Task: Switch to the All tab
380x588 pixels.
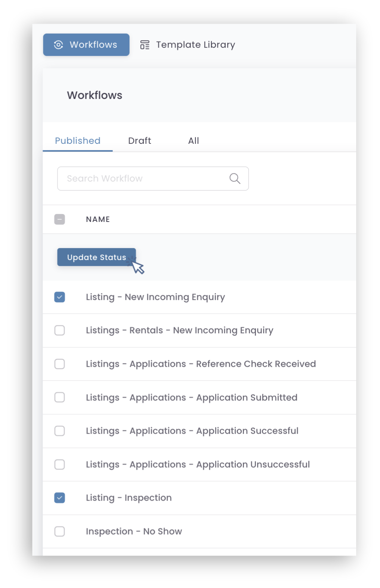Action: pos(194,141)
